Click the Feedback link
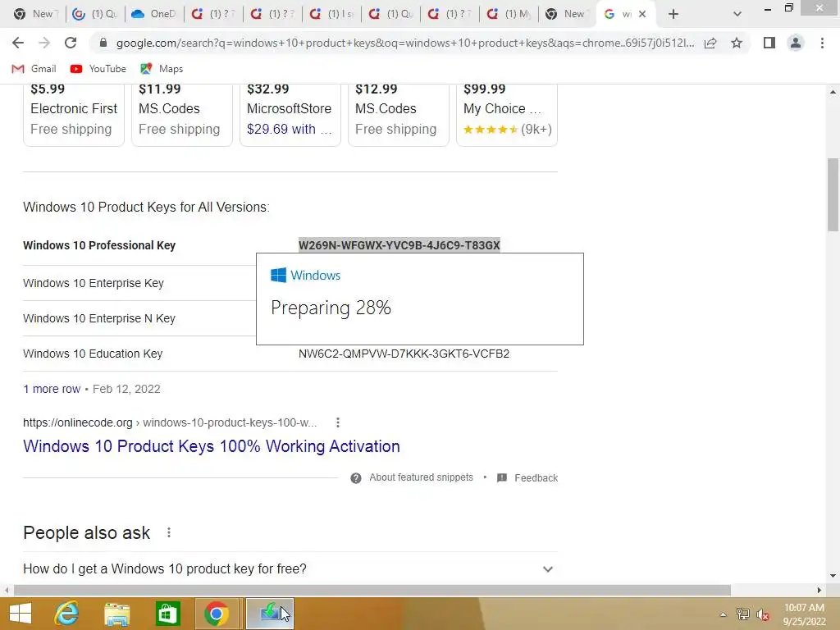 click(527, 477)
